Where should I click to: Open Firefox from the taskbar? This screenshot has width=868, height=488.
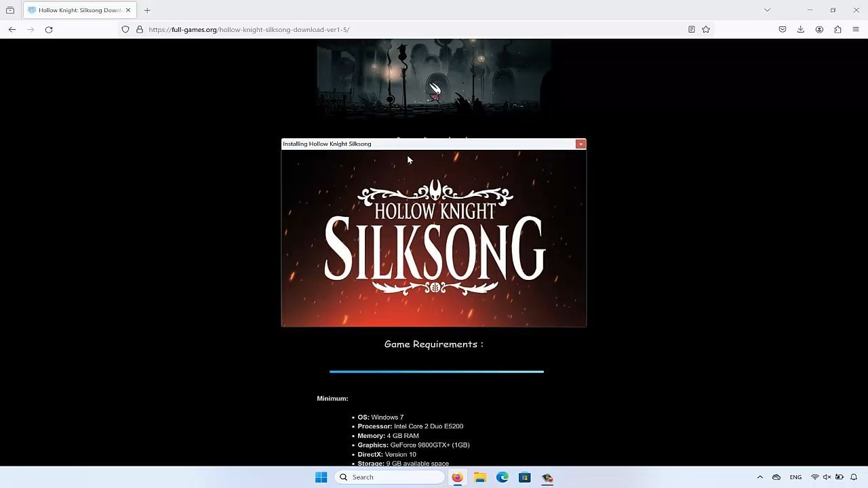point(457,477)
